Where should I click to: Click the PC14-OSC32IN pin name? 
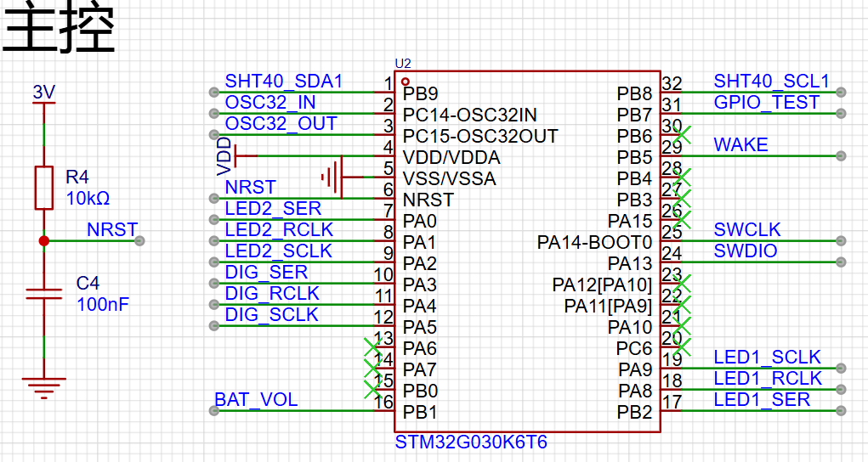pos(470,115)
